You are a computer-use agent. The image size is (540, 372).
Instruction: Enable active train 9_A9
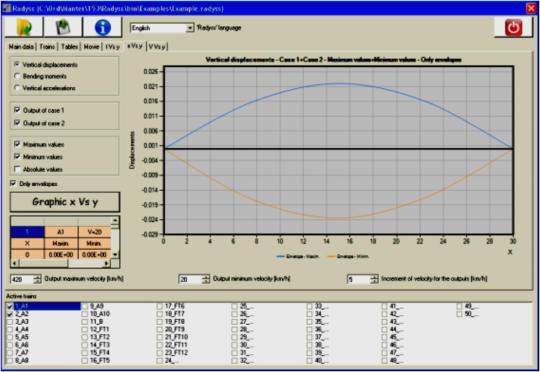(x=85, y=306)
